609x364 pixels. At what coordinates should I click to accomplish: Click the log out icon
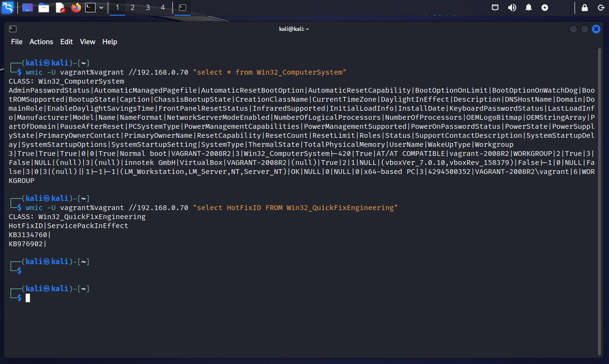click(600, 8)
